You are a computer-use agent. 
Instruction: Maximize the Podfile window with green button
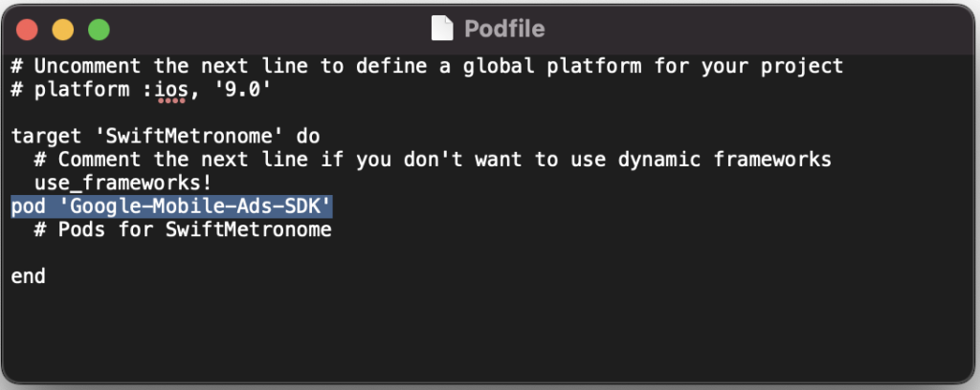click(99, 30)
